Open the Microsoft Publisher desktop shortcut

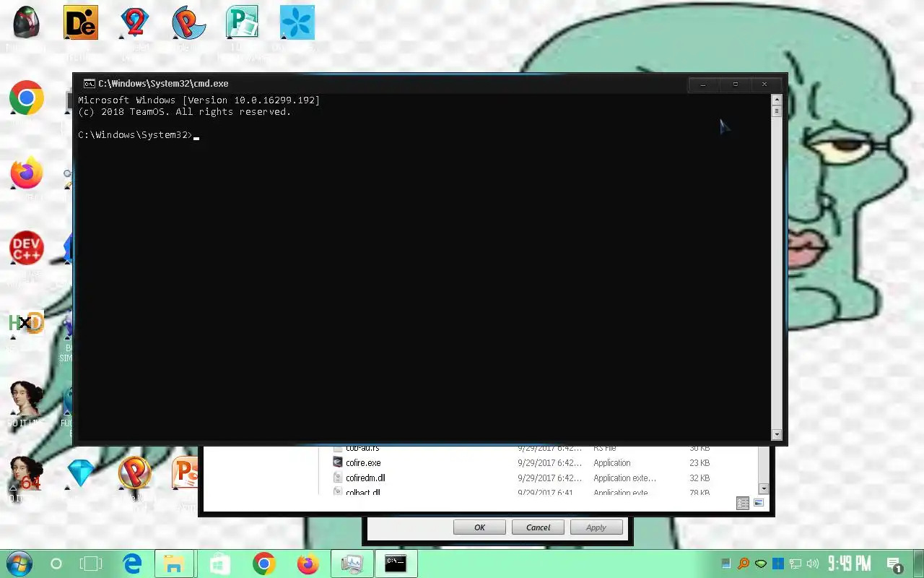click(x=243, y=22)
